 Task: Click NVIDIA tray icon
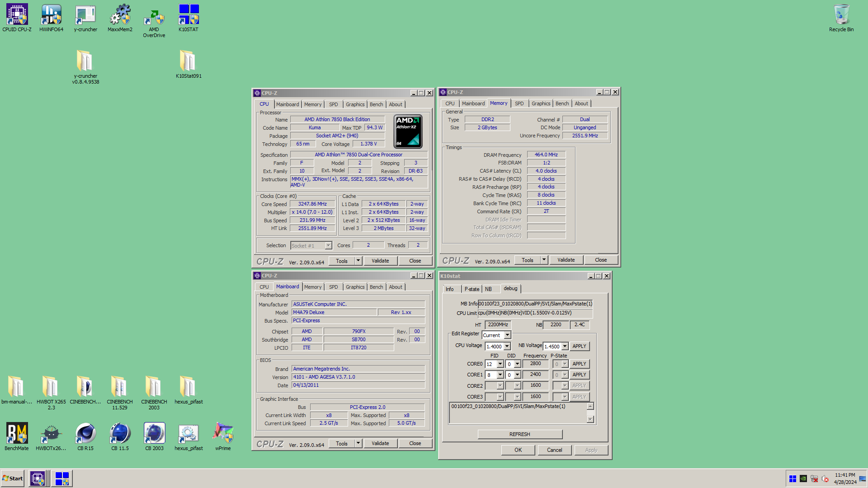tap(803, 479)
